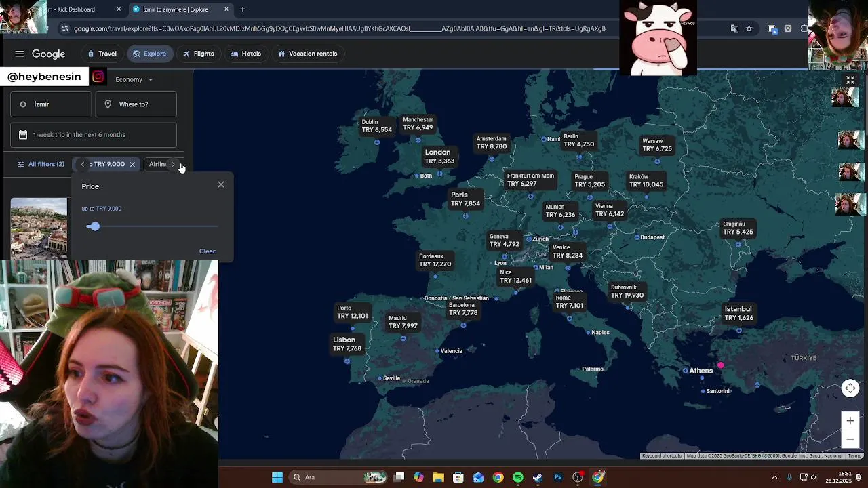Select the Lisbon TRY 7,768 destination
Screen dimensions: 868x488
coord(347,344)
